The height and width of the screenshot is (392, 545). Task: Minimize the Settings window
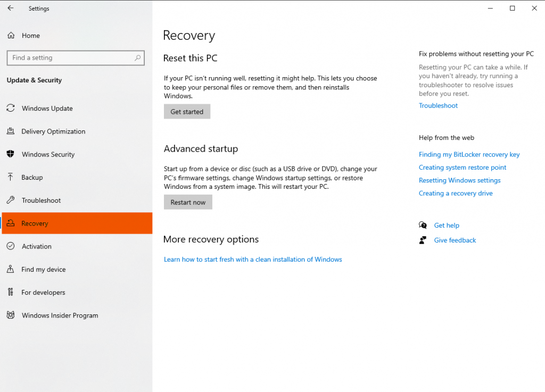(490, 8)
